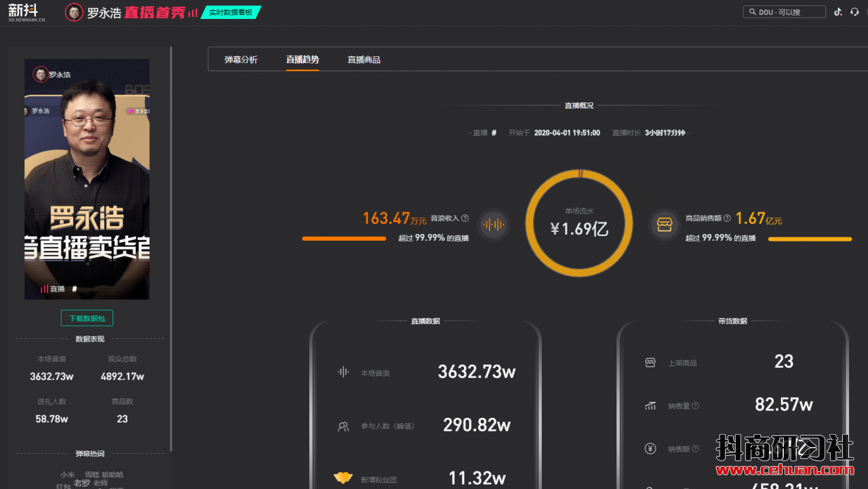Viewport: 868px width, 489px height.
Task: Click the hot word 哈哈哈
Action: tap(112, 475)
